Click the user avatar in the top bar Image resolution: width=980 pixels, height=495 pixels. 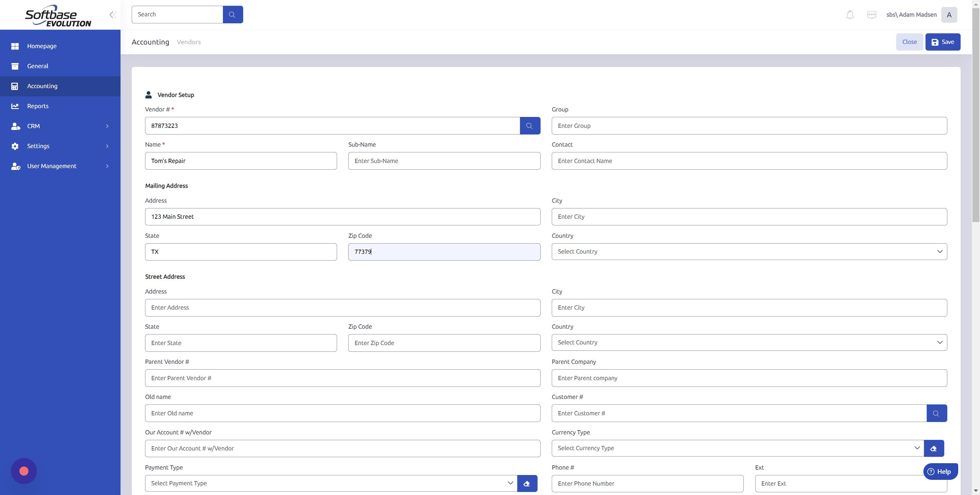point(949,15)
